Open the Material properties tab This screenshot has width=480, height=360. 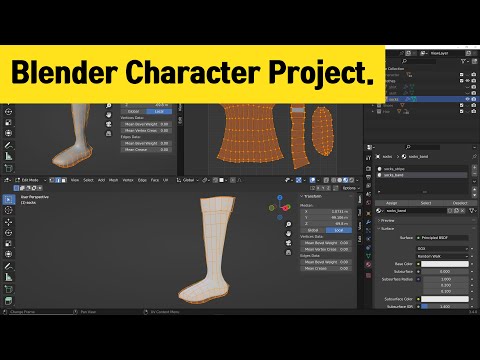pyautogui.click(x=368, y=264)
